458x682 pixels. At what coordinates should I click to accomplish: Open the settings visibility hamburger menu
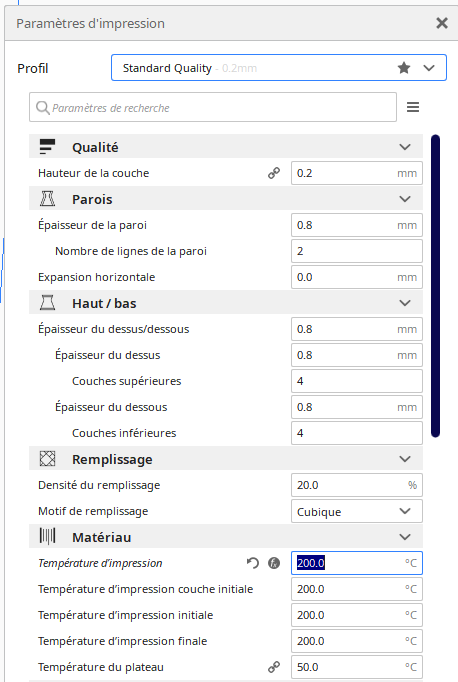click(413, 107)
